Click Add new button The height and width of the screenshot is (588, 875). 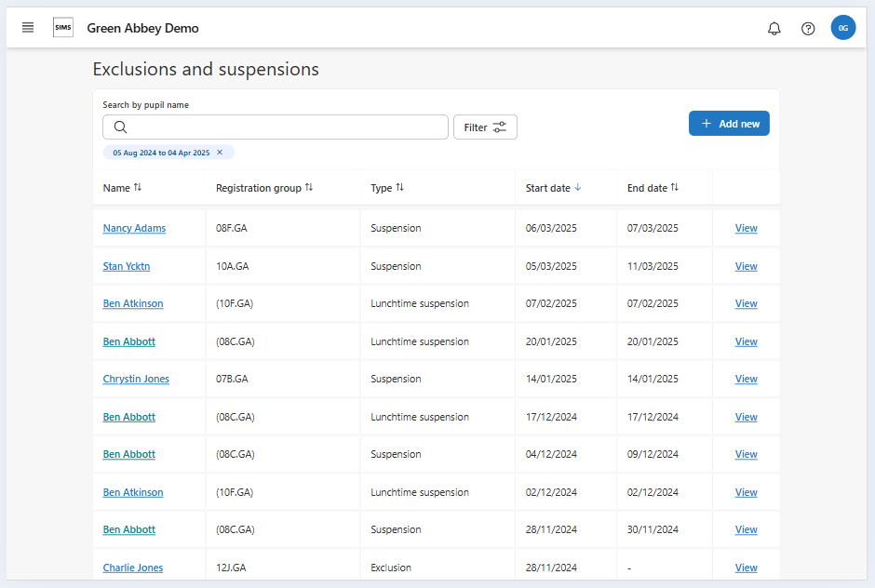[x=729, y=124]
